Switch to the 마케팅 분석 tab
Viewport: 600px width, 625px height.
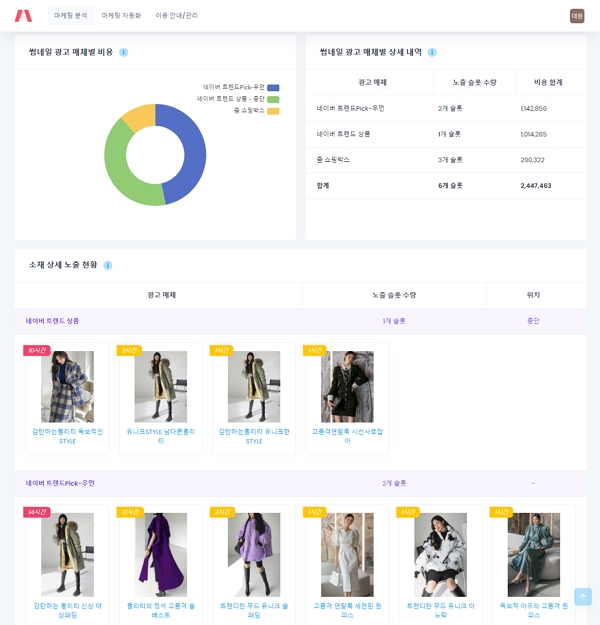click(70, 16)
